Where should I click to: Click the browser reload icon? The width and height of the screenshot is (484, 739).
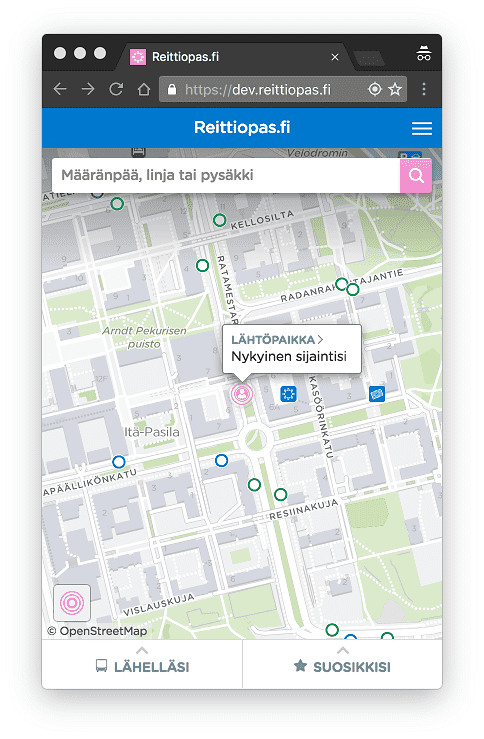[x=116, y=89]
